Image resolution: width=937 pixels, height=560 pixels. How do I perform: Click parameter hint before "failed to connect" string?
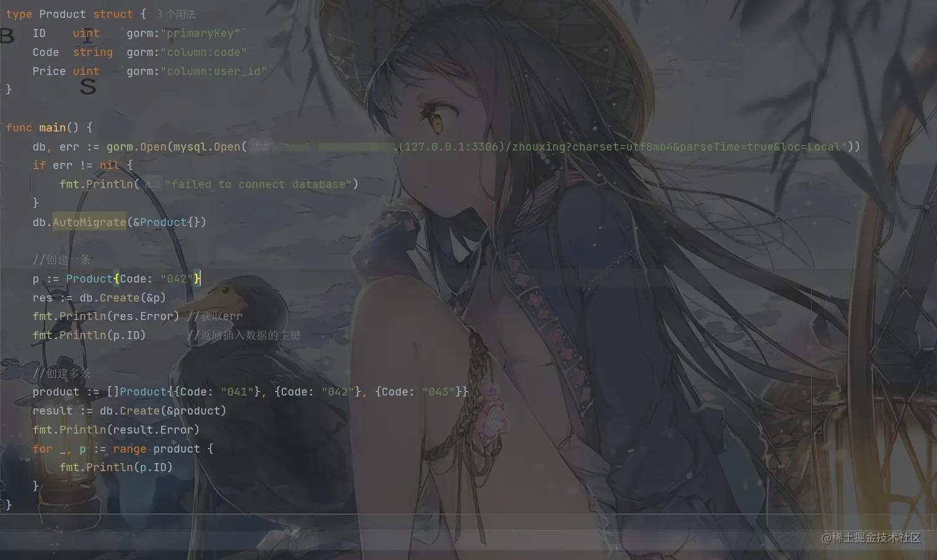152,185
